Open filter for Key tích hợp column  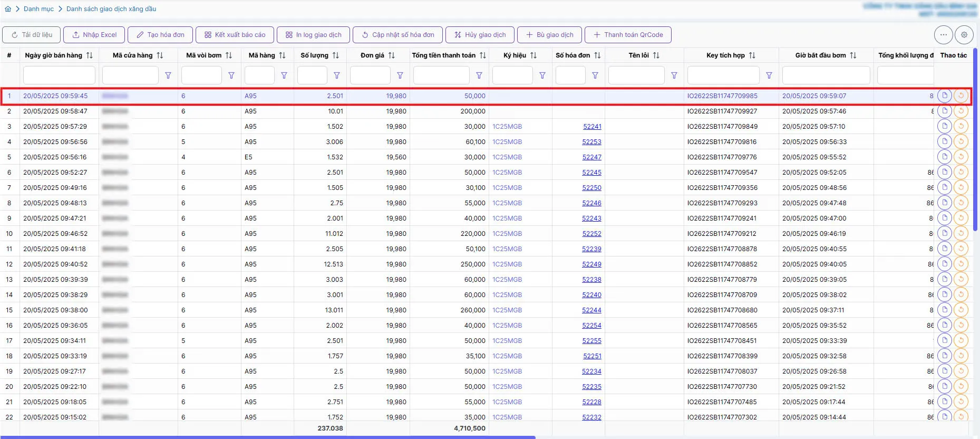coord(769,75)
